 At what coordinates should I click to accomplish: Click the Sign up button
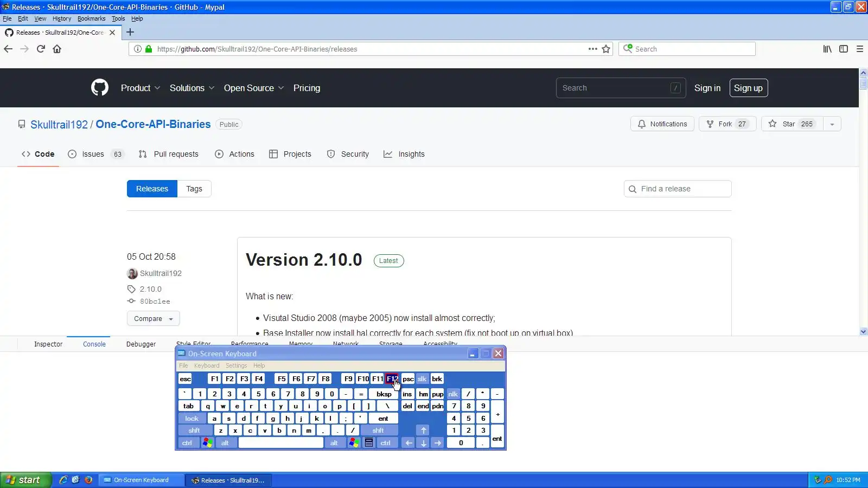749,88
